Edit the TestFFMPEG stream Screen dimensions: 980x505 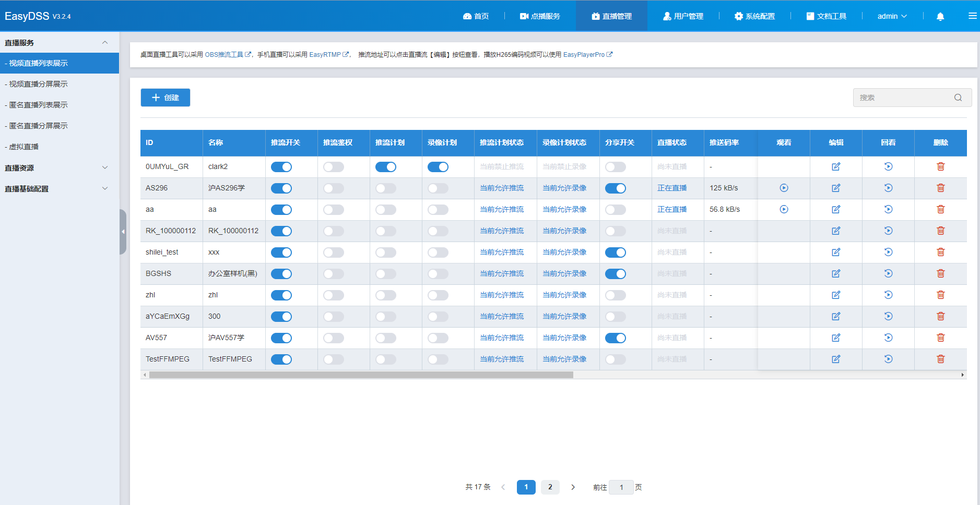pyautogui.click(x=836, y=359)
